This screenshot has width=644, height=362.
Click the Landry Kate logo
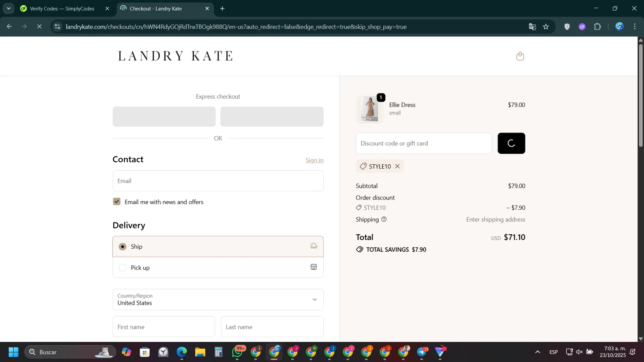[x=176, y=56]
